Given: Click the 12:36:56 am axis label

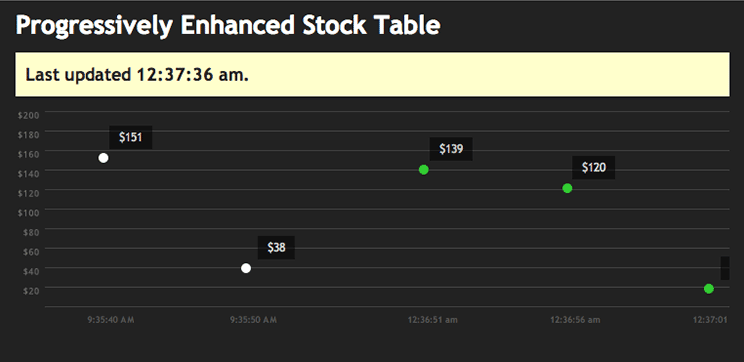Looking at the screenshot, I should (575, 320).
